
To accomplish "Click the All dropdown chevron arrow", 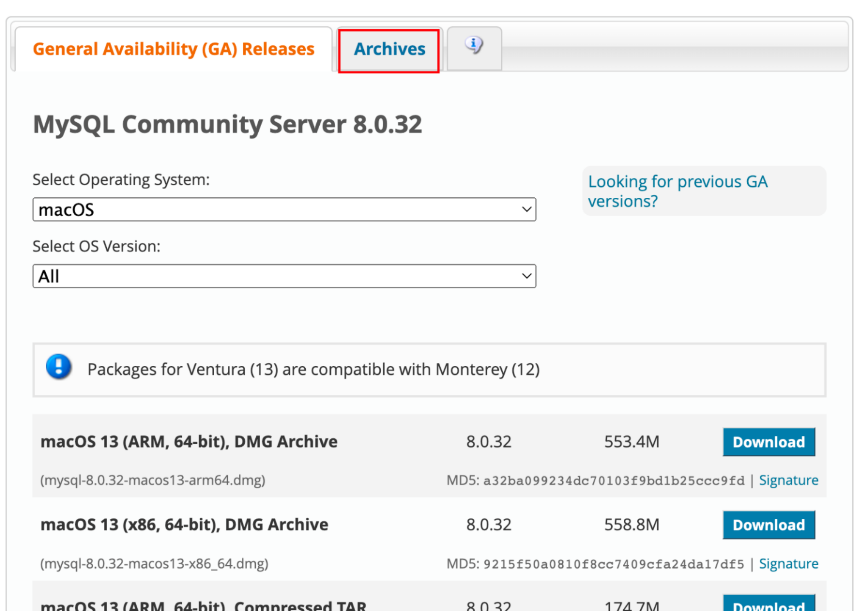I will click(526, 276).
